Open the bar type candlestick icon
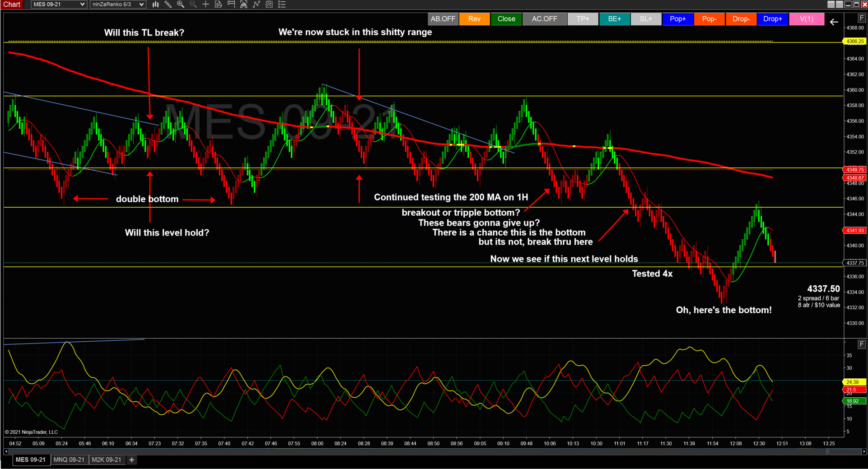 point(155,5)
